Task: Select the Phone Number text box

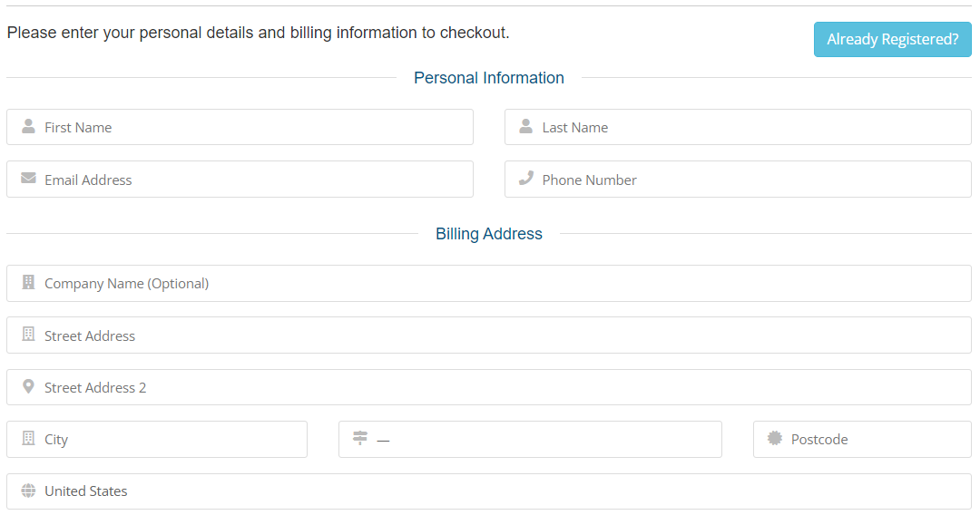Action: coord(738,180)
